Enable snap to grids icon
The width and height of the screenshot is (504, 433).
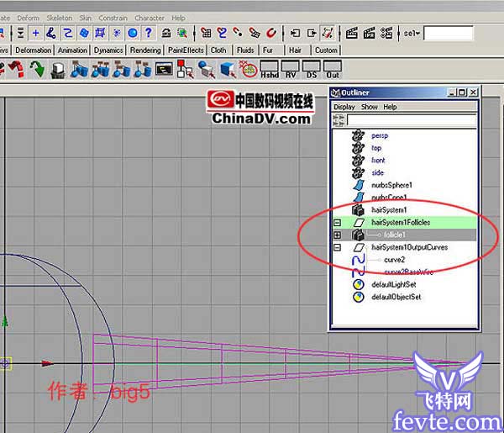tap(206, 33)
